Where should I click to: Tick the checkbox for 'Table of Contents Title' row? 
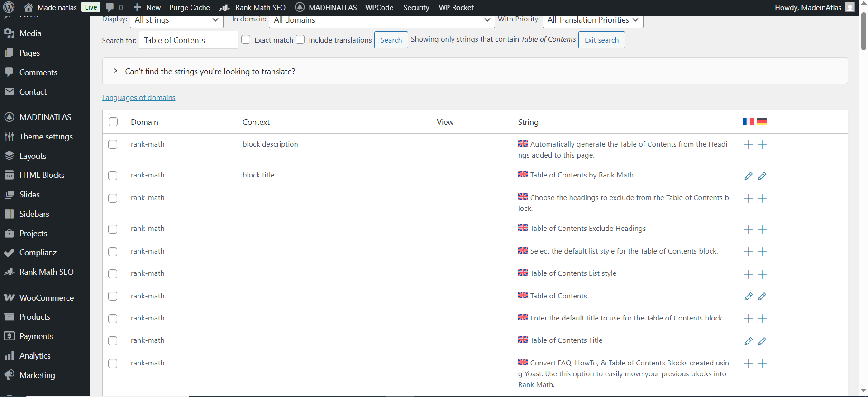(x=113, y=341)
